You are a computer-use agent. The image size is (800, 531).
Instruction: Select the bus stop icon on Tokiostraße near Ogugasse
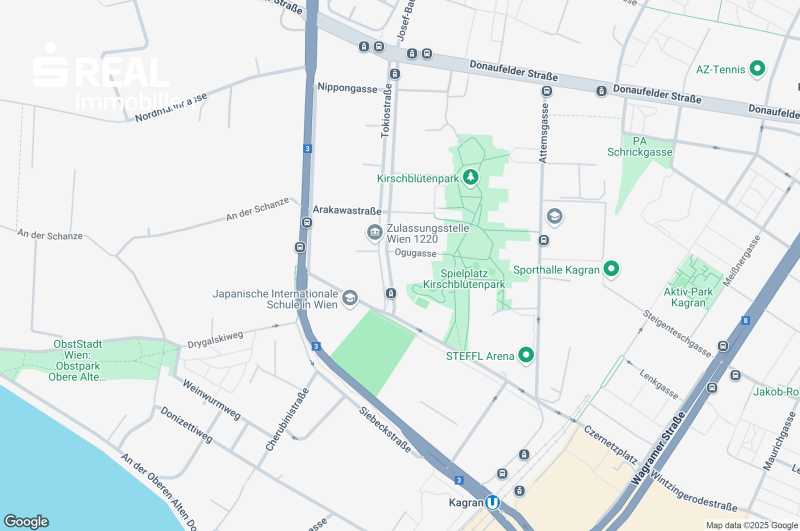[x=391, y=293]
